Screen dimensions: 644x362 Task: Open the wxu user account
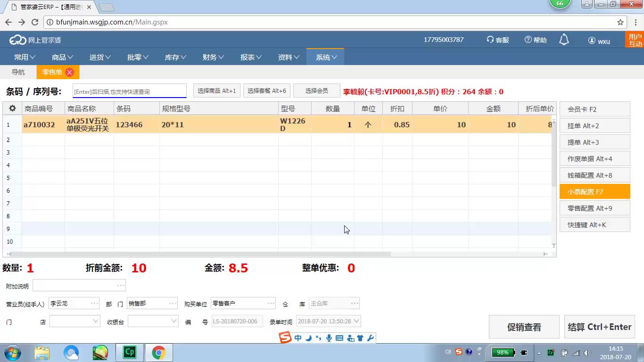point(599,41)
